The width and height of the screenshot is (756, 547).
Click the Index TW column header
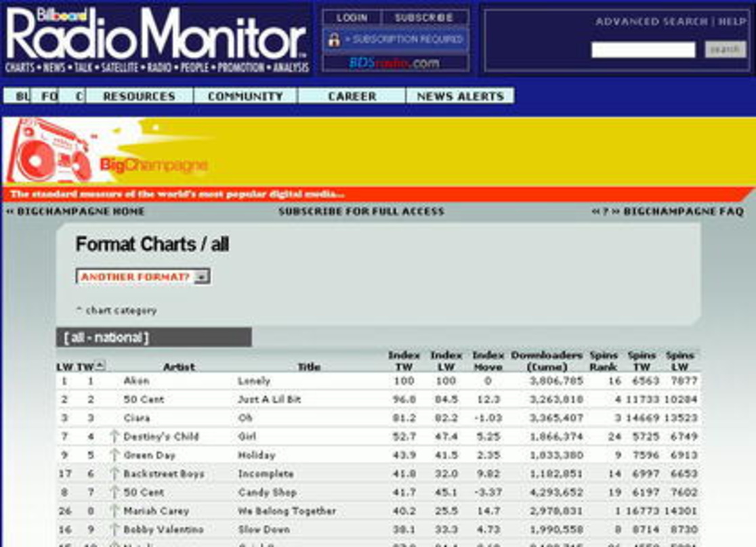click(404, 361)
